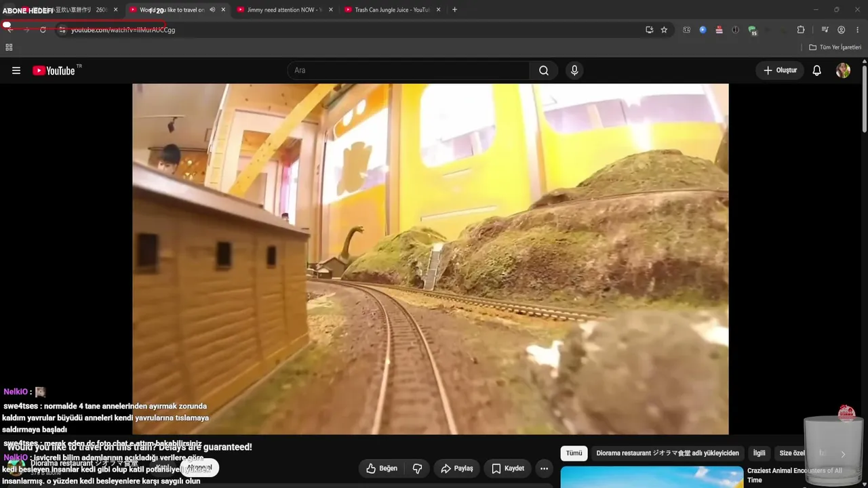Open a new browser tab
The width and height of the screenshot is (868, 488).
(x=454, y=10)
